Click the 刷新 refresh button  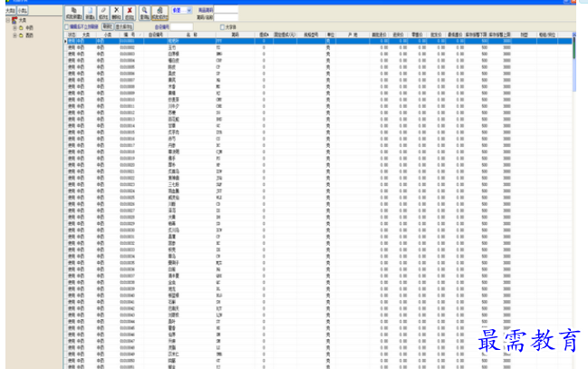[x=108, y=26]
